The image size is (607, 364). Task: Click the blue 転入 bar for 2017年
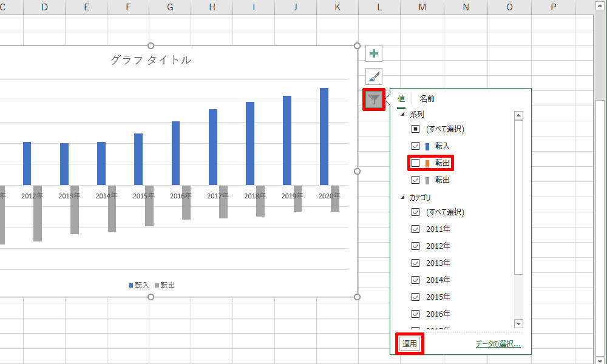pos(213,147)
